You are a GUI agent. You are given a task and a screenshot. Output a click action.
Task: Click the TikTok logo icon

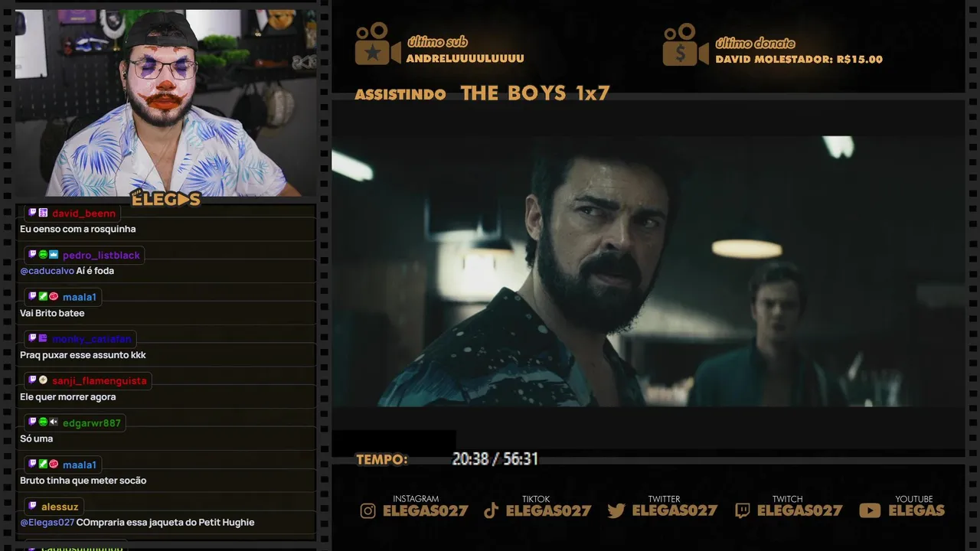coord(492,511)
